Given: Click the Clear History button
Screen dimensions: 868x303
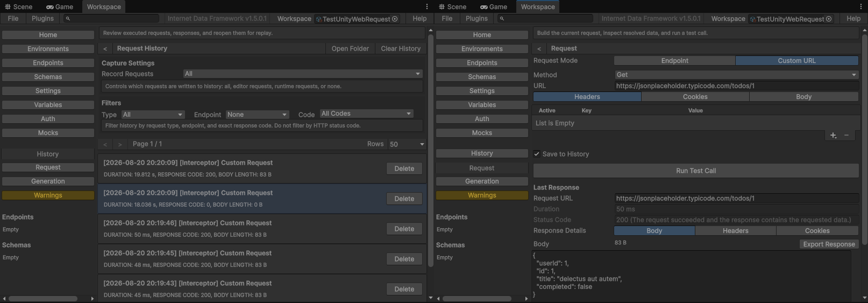Looking at the screenshot, I should pyautogui.click(x=401, y=48).
